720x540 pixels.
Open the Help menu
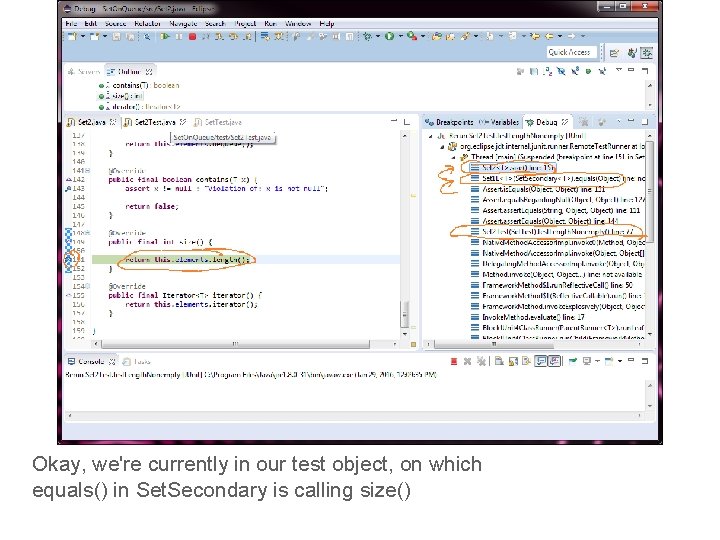point(326,23)
